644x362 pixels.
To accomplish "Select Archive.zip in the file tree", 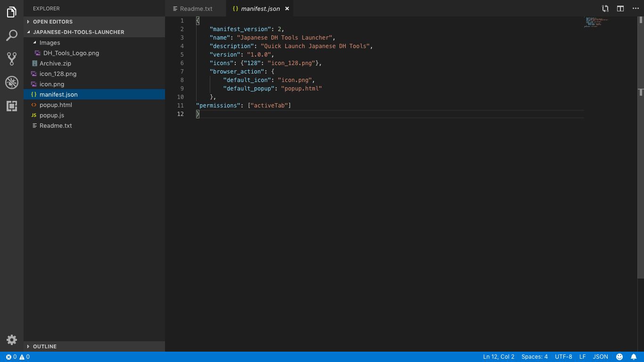I will point(94,63).
